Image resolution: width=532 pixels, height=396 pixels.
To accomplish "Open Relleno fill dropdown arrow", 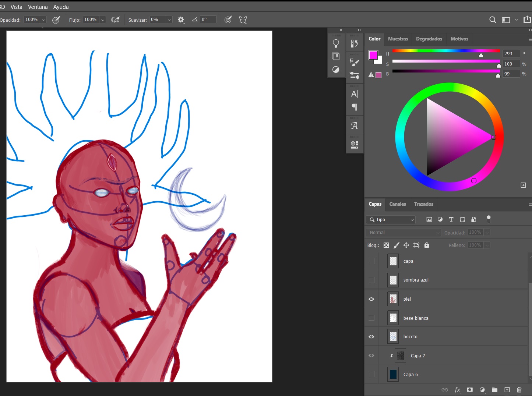I will [x=487, y=245].
